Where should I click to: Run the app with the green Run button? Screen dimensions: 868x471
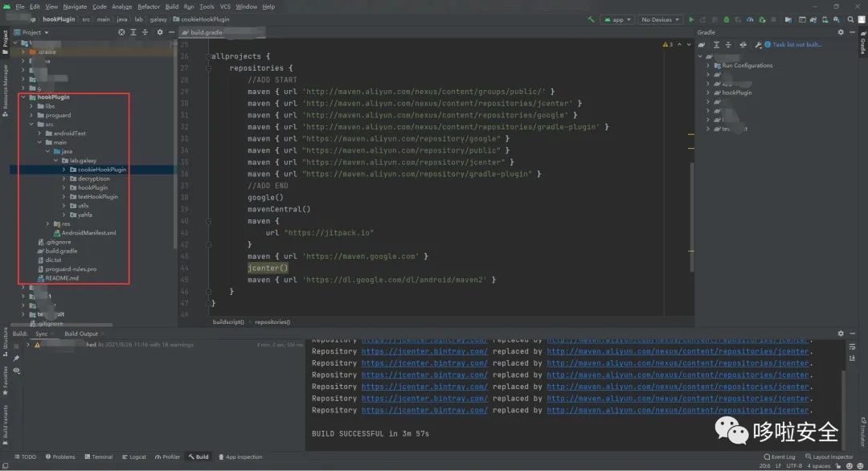691,19
